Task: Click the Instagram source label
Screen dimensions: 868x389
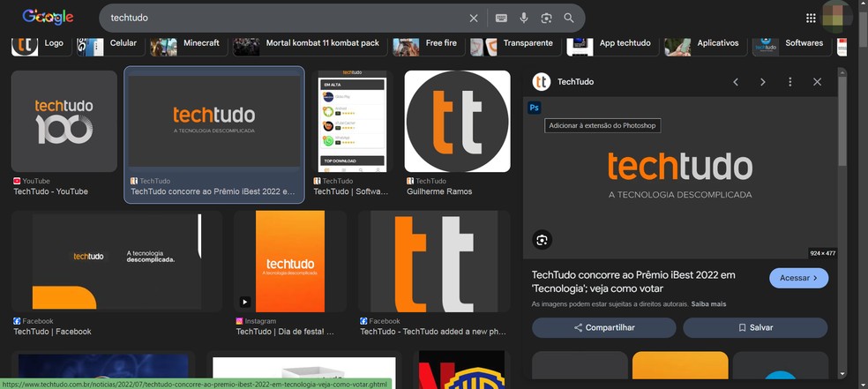Action: pos(256,321)
